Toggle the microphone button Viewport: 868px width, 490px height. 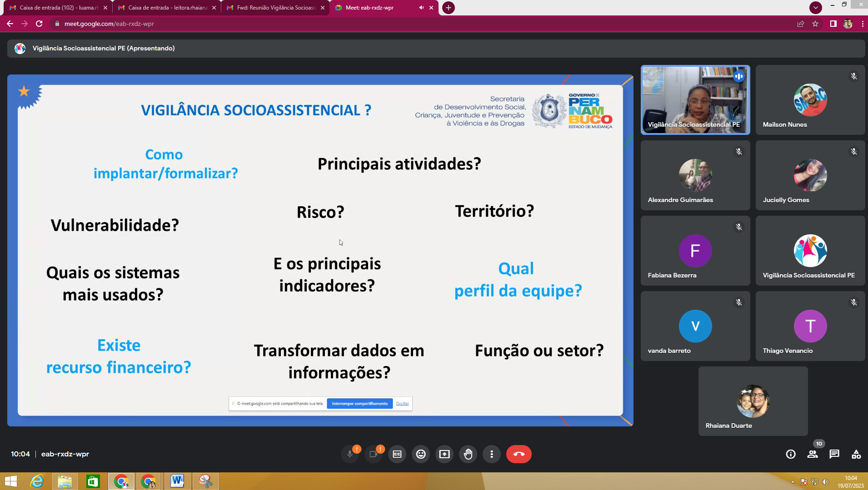point(350,454)
